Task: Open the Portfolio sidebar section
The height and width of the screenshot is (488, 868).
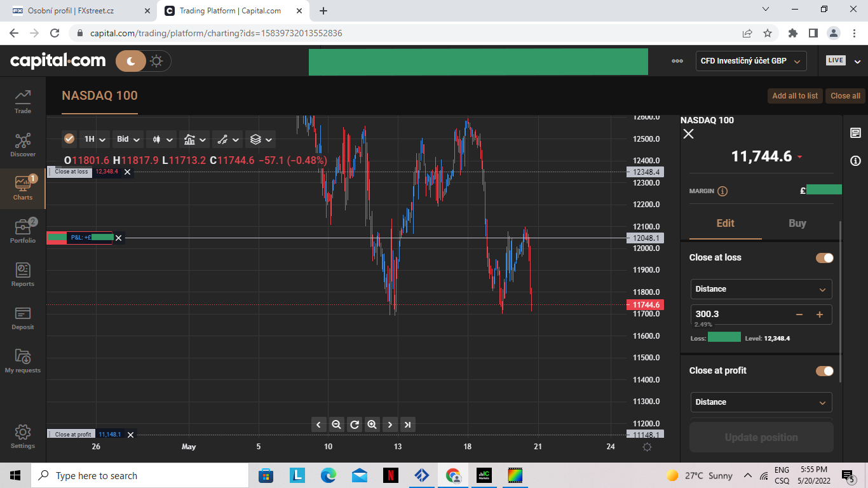Action: pos(23,232)
